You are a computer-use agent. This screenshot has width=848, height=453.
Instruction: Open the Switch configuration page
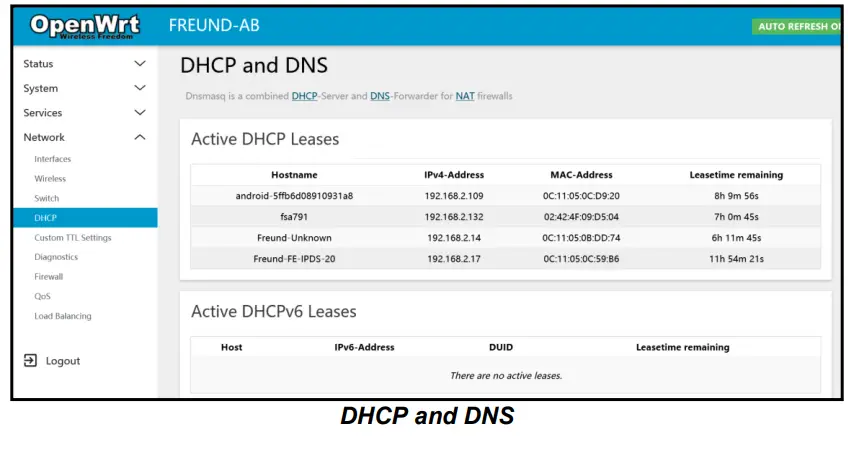pos(47,198)
